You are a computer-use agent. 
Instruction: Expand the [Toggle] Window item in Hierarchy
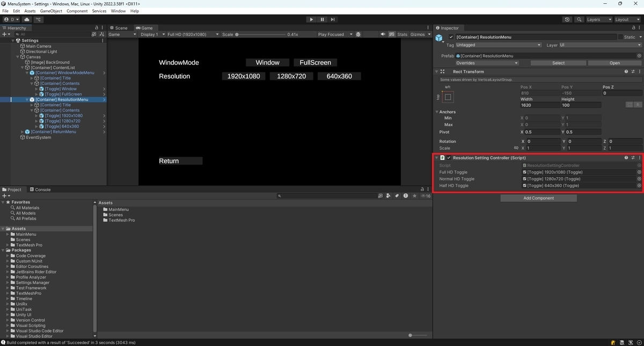[36, 89]
